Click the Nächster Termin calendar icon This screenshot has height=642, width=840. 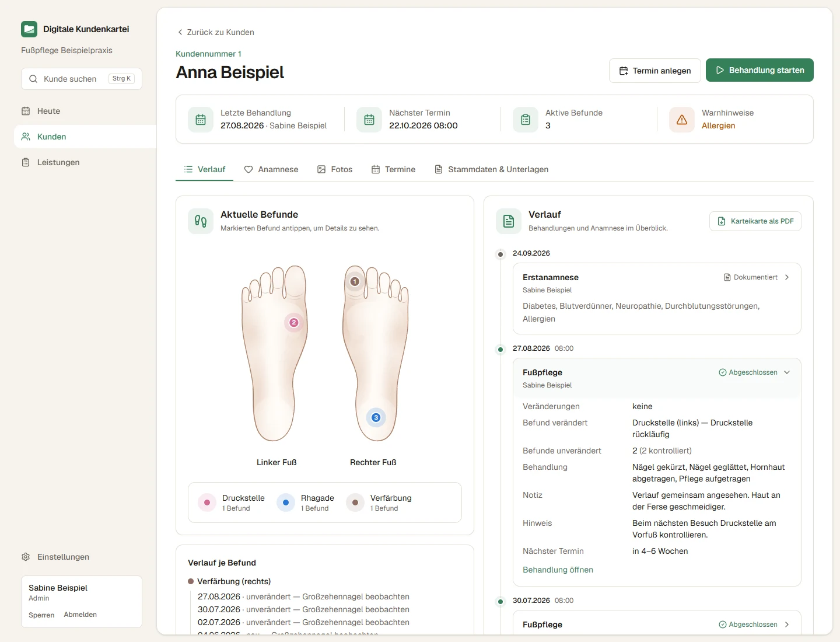point(369,120)
